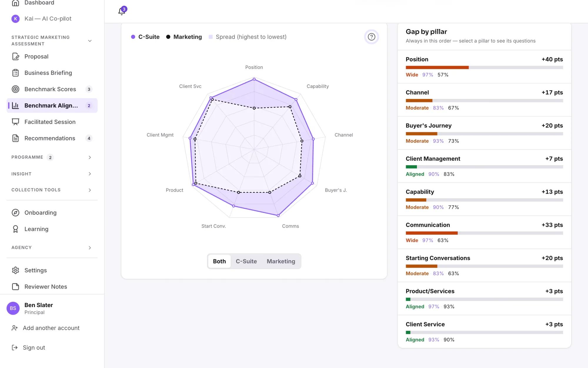Click the Learning award icon
This screenshot has height=368, width=588.
(x=16, y=229)
